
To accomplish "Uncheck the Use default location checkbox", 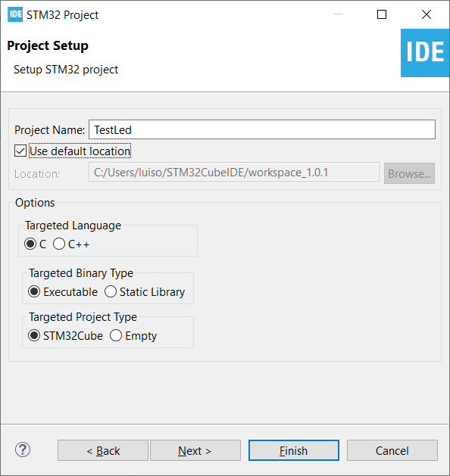I will (x=20, y=151).
